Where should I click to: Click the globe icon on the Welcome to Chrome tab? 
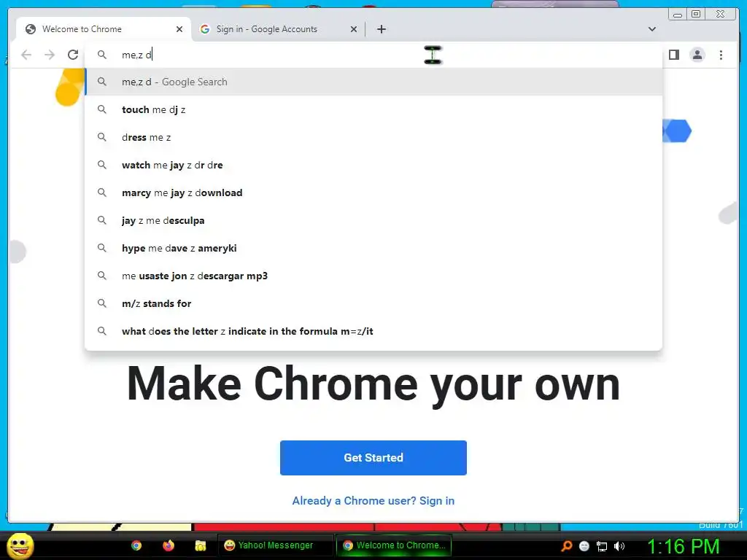[31, 29]
